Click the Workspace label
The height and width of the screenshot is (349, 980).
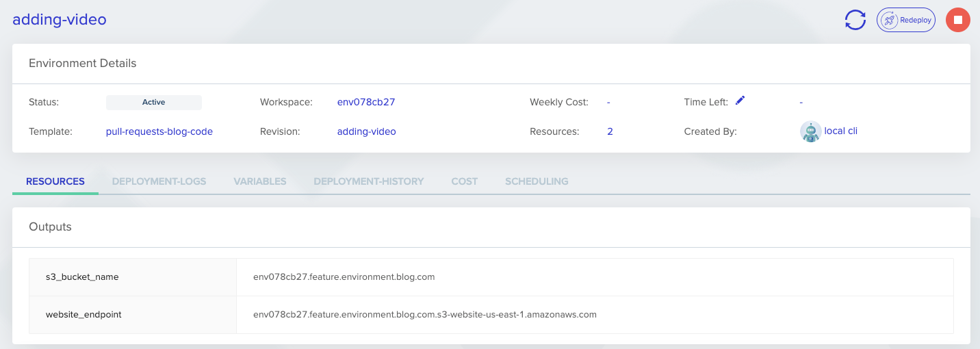[x=286, y=102]
